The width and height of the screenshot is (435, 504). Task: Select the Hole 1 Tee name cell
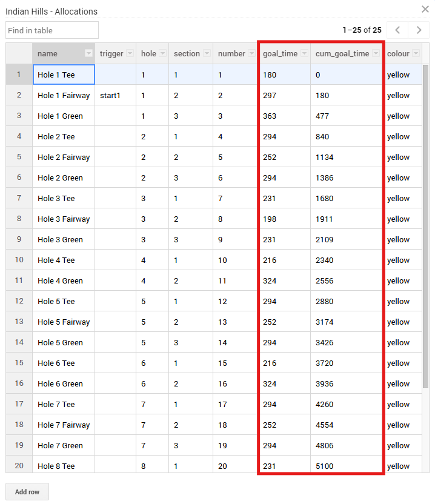click(64, 75)
